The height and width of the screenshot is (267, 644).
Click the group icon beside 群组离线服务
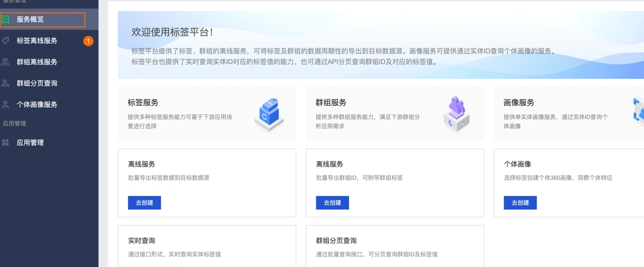pyautogui.click(x=5, y=62)
